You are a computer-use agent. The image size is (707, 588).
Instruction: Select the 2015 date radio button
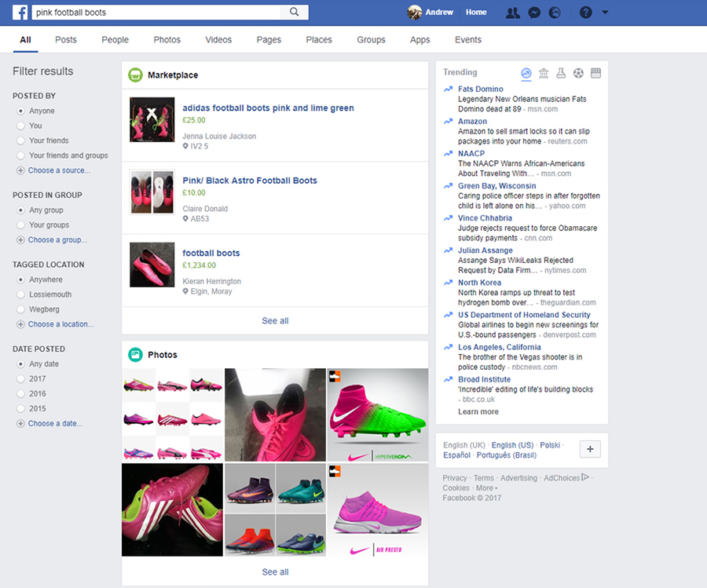point(20,409)
